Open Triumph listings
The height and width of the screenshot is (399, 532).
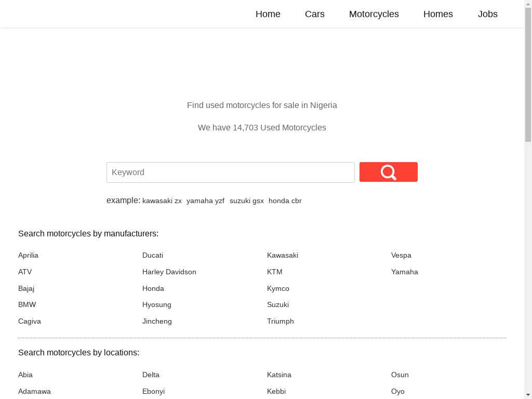pyautogui.click(x=280, y=321)
